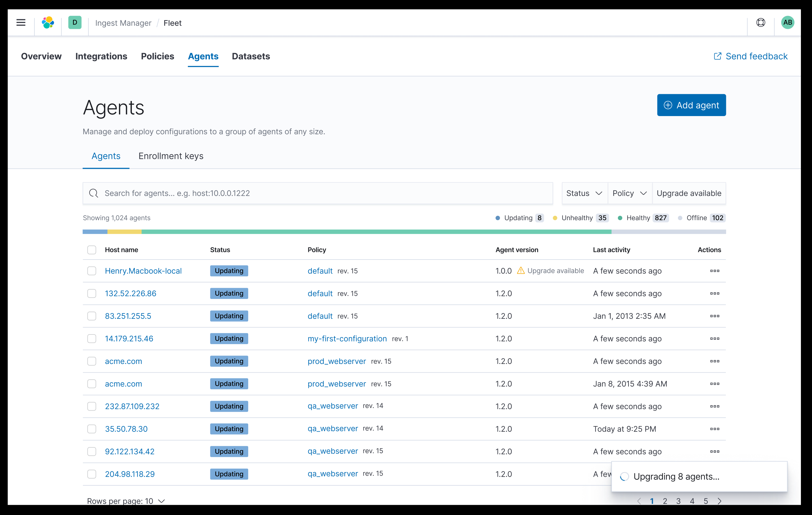Open actions menu for Henry.Macbook-local agent

click(x=715, y=271)
